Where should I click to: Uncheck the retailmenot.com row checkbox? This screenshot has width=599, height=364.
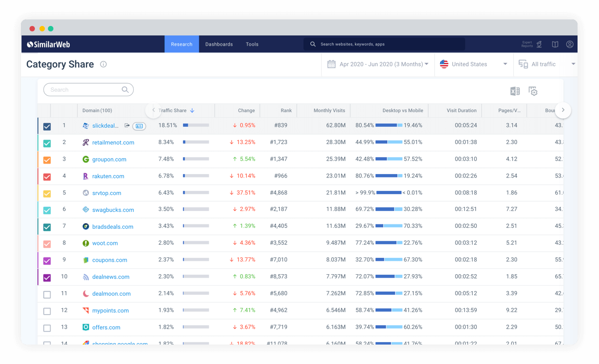47,143
